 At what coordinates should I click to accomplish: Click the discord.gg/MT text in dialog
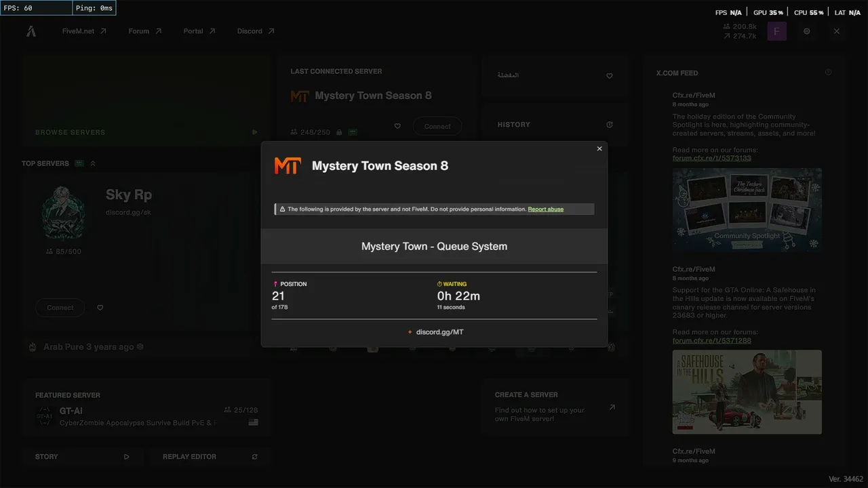point(439,332)
